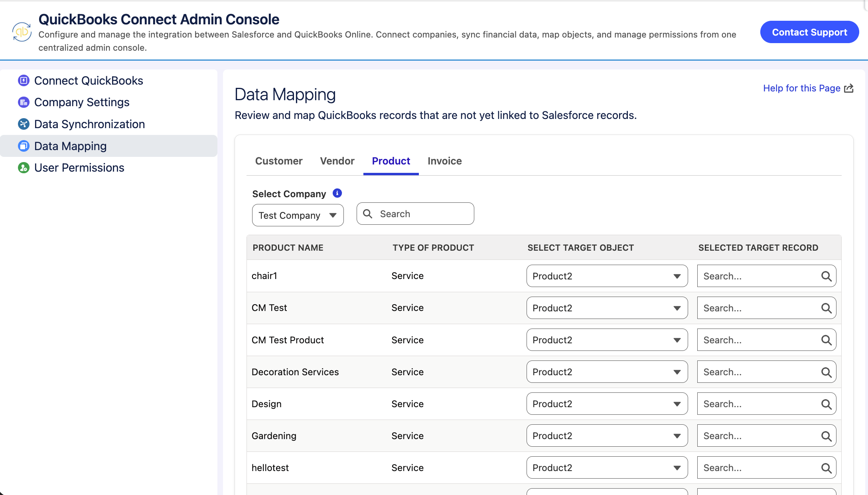Click the Select Company info icon
Screen dimensions: 868x495
(x=337, y=193)
